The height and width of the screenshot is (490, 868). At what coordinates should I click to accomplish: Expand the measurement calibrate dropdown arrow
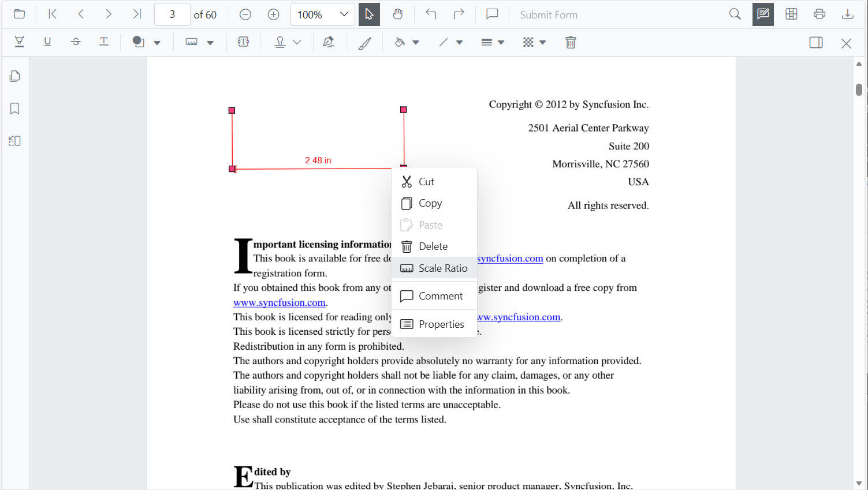point(210,43)
